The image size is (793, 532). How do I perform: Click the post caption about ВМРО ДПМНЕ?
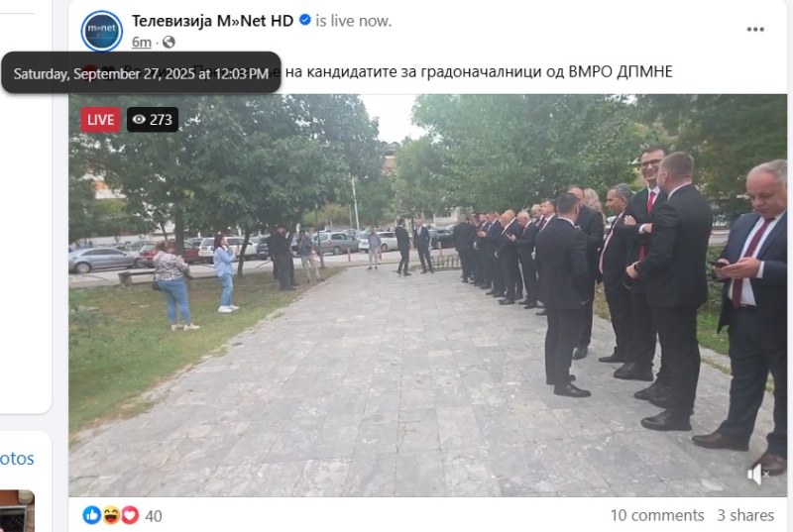479,71
